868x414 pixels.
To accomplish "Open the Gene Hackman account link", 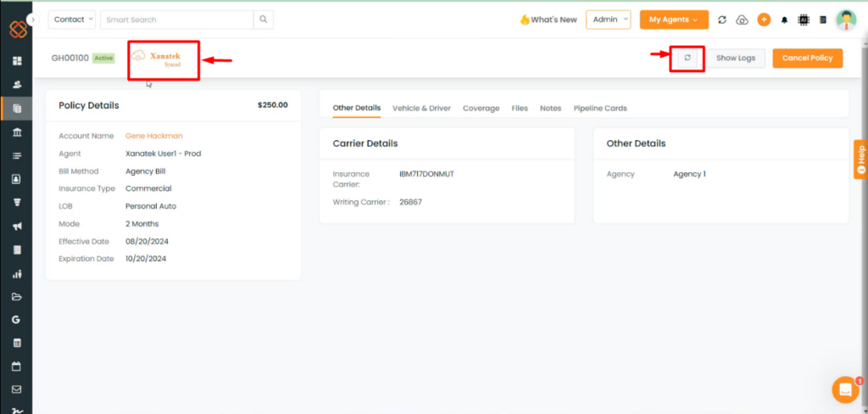I will click(154, 136).
